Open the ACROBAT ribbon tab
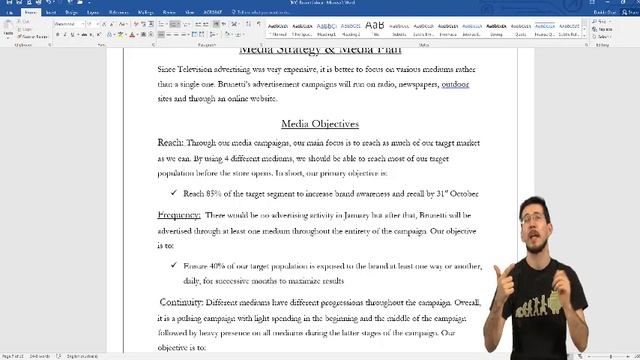 click(x=213, y=13)
